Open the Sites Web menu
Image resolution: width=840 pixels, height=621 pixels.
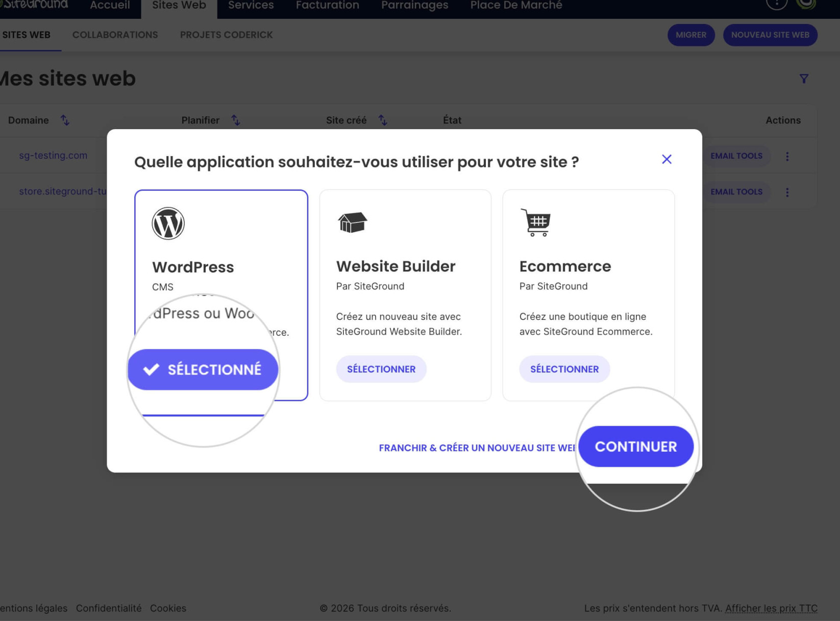(179, 6)
